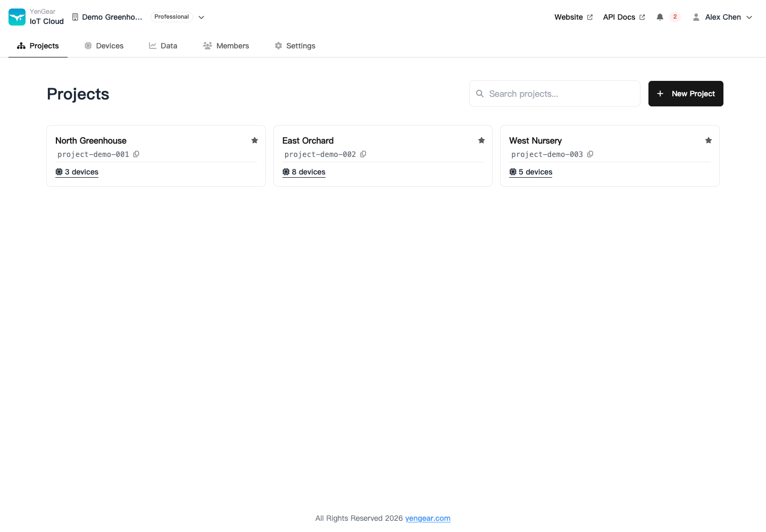Open the East Orchard project title
766x532 pixels.
(x=308, y=140)
